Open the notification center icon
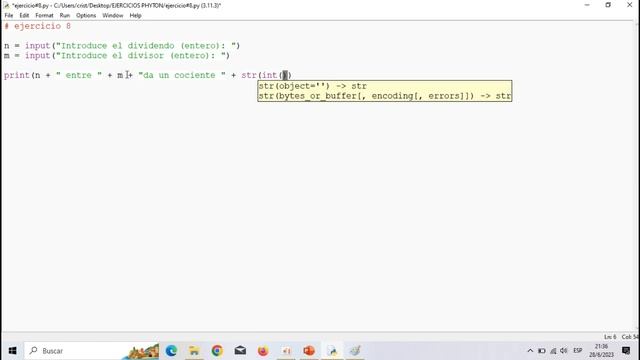Image resolution: width=640 pixels, height=360 pixels. coord(626,351)
